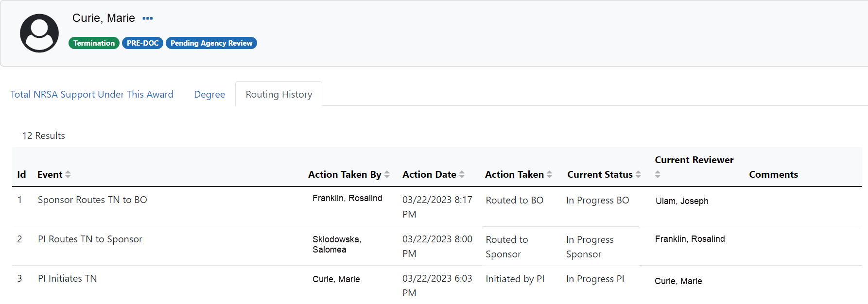Viewport: 868px width, 304px height.
Task: Click the Routed to BO cell
Action: click(515, 200)
